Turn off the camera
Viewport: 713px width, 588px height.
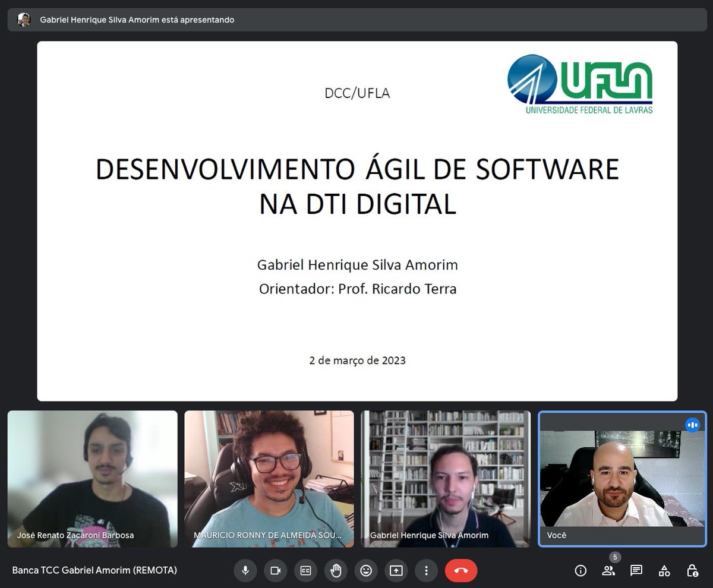[275, 571]
